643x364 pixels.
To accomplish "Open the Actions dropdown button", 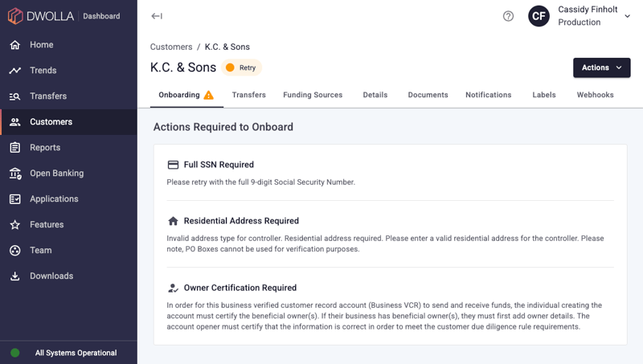I will coord(601,67).
